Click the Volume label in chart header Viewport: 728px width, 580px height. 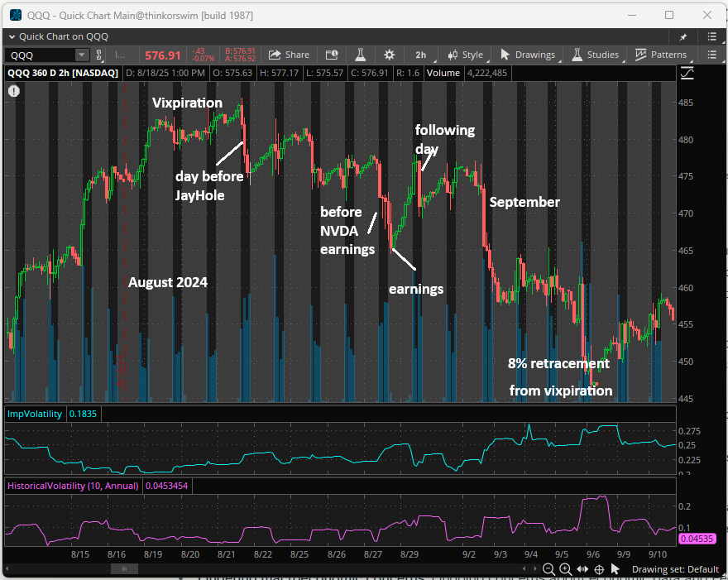click(x=443, y=73)
